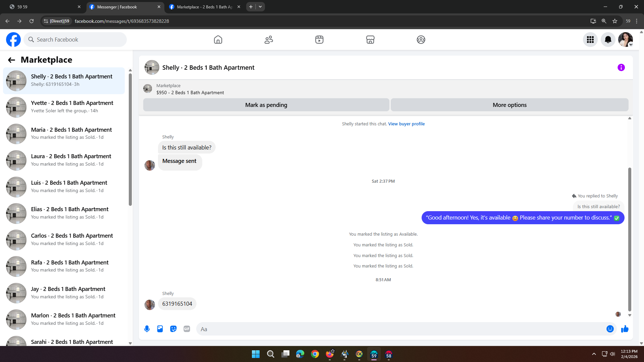Expand the account profile menu

(x=626, y=40)
